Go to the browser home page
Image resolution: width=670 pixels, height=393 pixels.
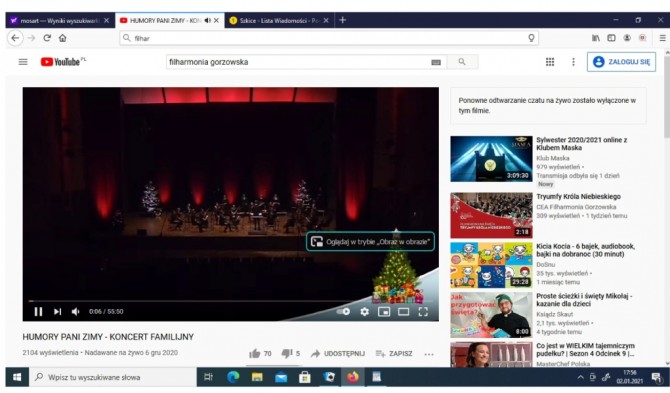[x=62, y=38]
